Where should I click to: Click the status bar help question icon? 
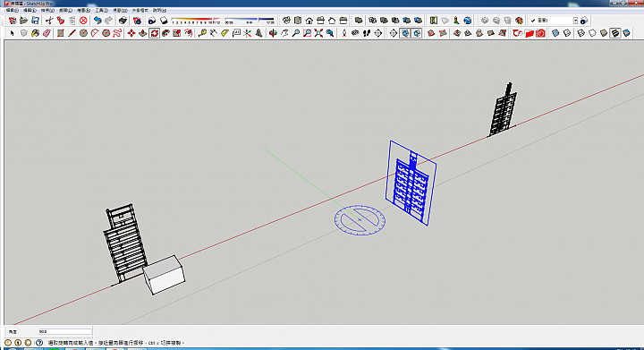point(39,342)
